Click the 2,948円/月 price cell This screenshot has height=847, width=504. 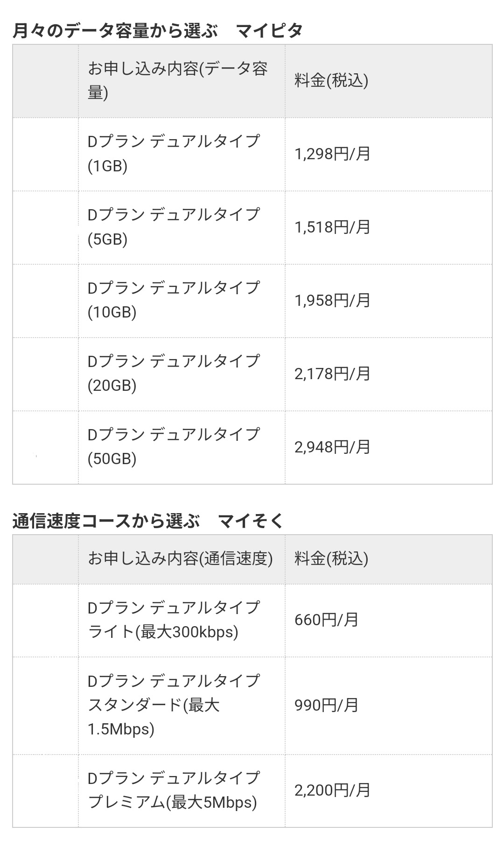click(332, 447)
